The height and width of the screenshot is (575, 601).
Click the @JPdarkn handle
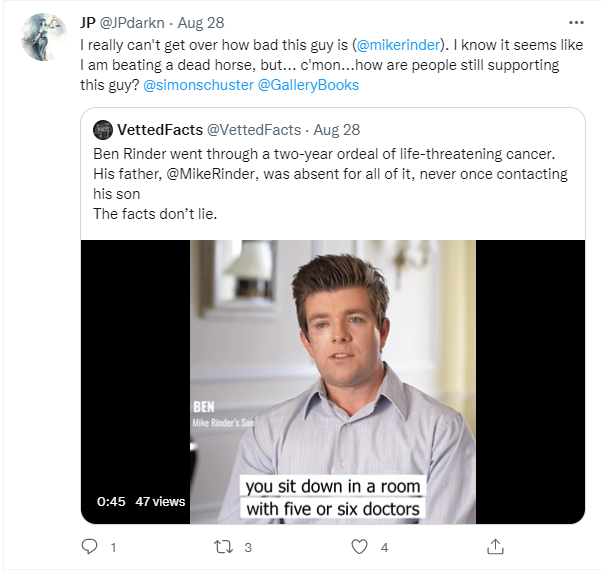coord(135,22)
